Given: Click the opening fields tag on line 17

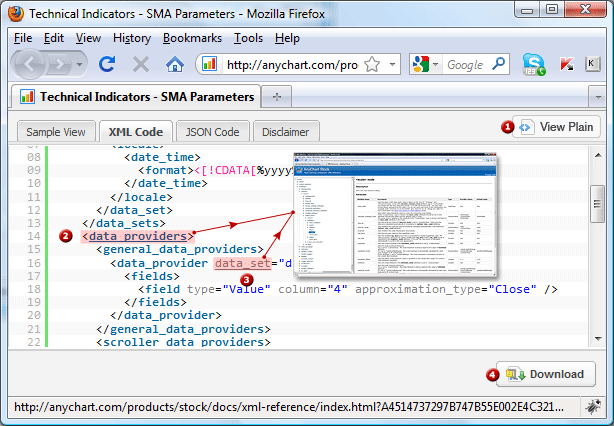Looking at the screenshot, I should 152,276.
